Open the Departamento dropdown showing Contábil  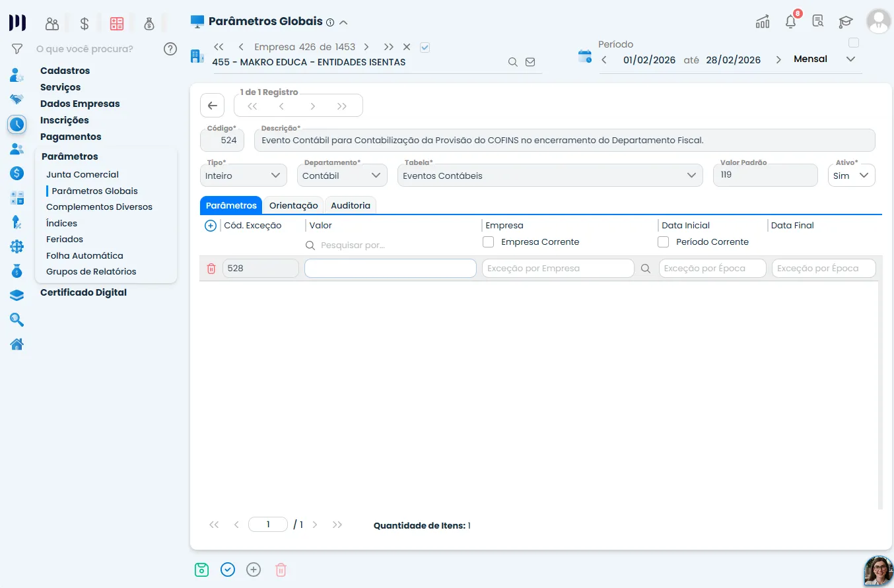point(342,176)
